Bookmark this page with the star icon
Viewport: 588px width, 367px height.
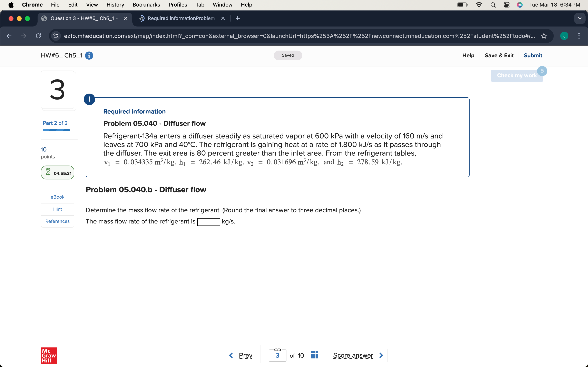coord(543,36)
